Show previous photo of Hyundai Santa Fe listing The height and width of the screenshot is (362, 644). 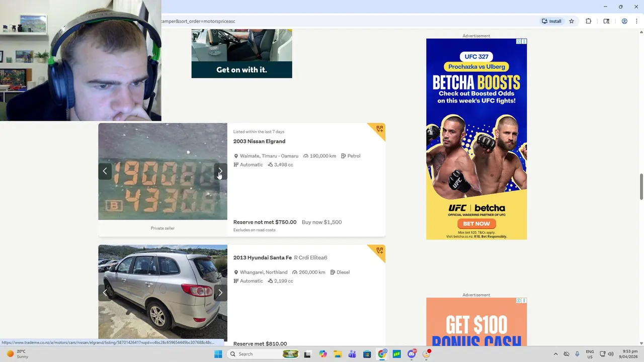[x=105, y=293]
